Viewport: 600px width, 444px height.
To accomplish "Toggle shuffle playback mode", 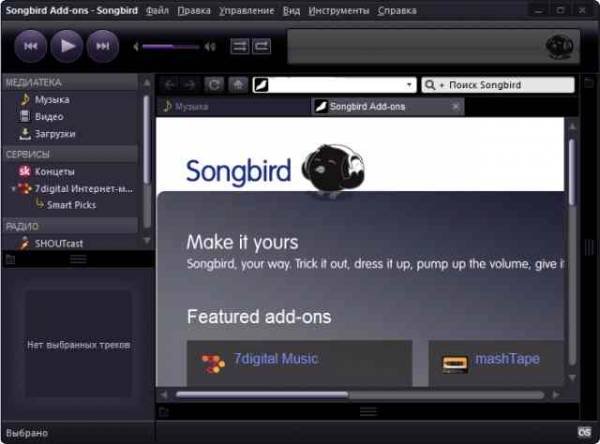I will 240,47.
